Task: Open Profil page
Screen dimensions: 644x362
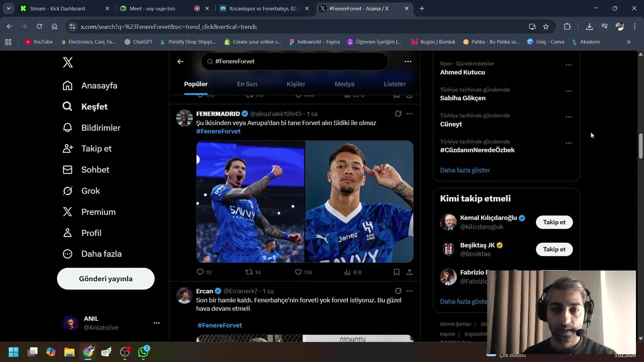Action: pyautogui.click(x=82, y=233)
